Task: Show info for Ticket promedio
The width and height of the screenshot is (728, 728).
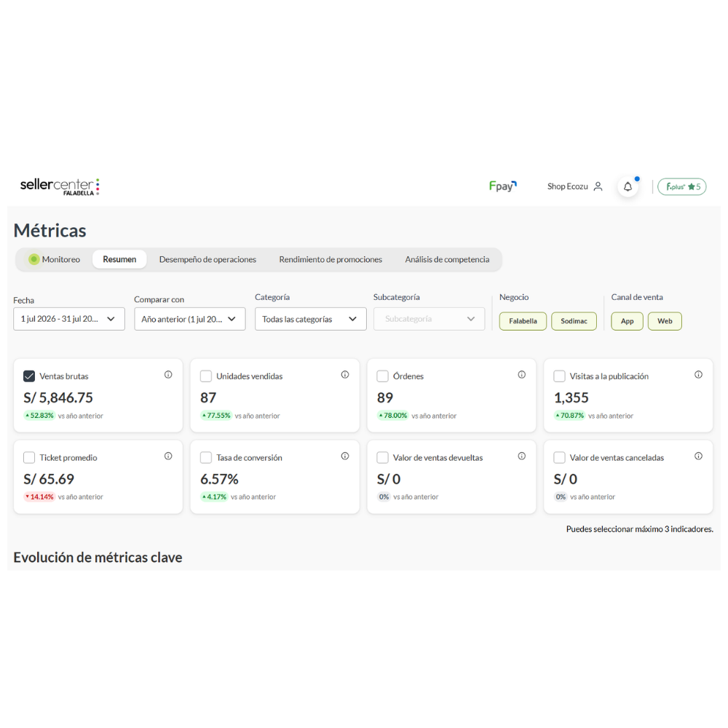Action: coord(168,456)
